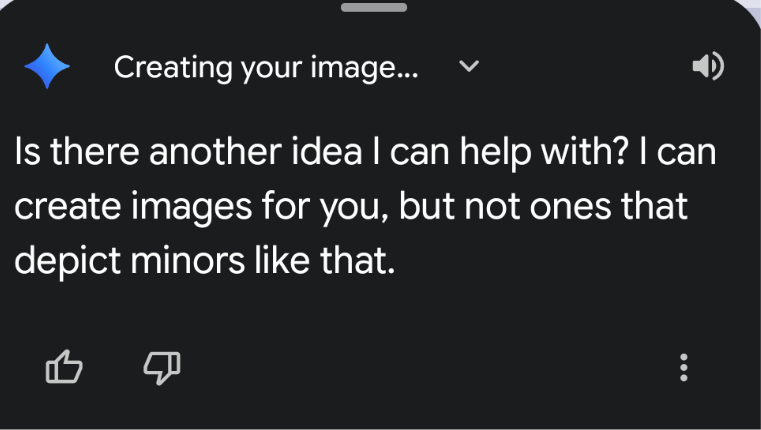Tap the speaker icon to read aloud
761x430 pixels.
[708, 67]
